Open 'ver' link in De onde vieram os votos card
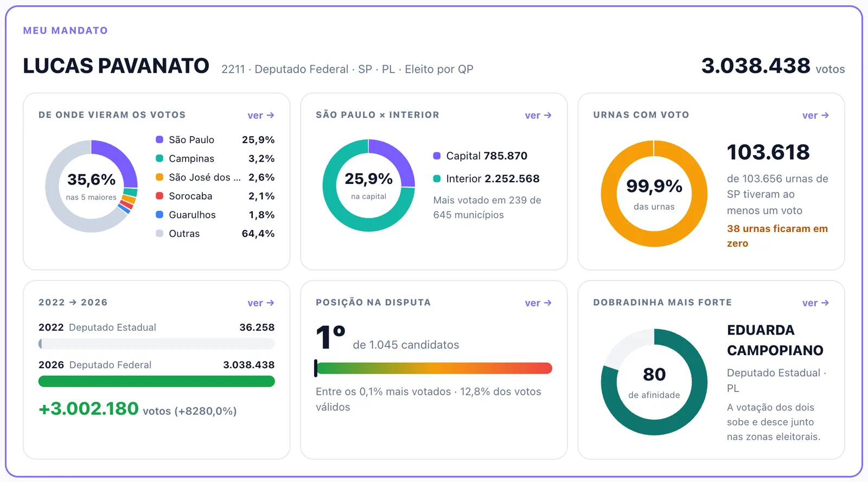Screen dimensions: 868x482 click(x=260, y=115)
